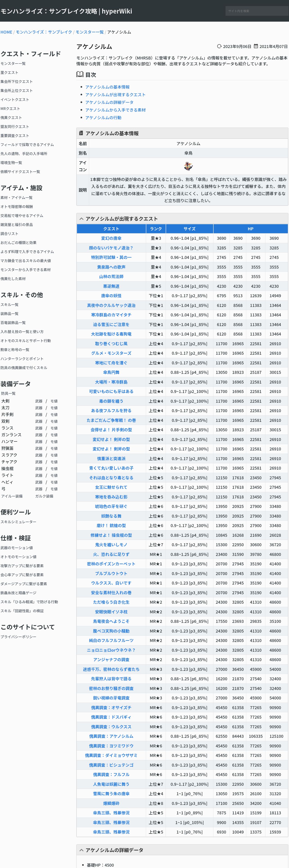Click the クエスト column header
Viewport: 289px width, 868px height.
pos(111,229)
